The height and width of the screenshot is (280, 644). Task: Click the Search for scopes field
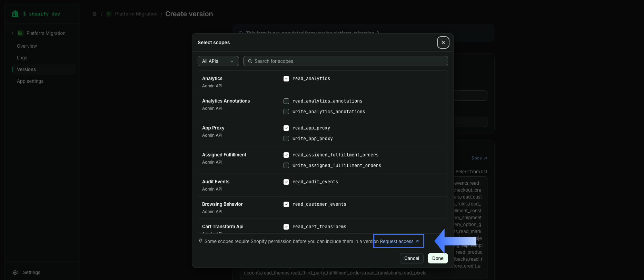point(346,61)
